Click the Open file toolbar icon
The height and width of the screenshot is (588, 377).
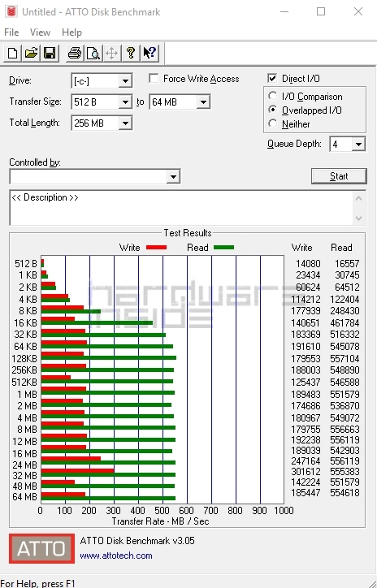click(x=31, y=53)
